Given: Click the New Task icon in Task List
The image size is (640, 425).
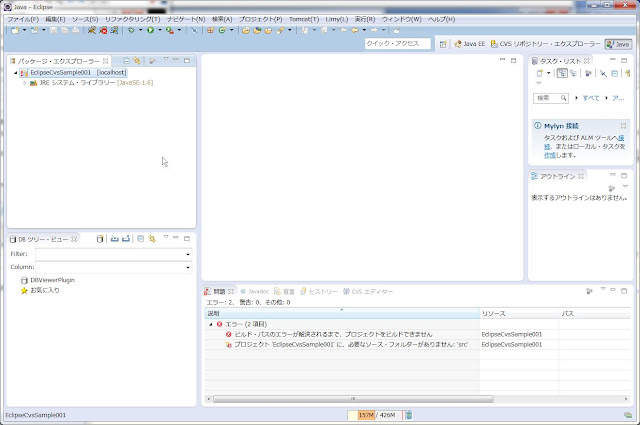Looking at the screenshot, I should pos(540,73).
